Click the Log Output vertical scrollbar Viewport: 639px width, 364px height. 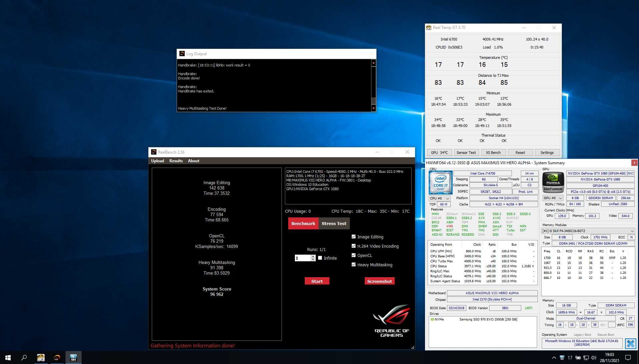tap(373, 85)
